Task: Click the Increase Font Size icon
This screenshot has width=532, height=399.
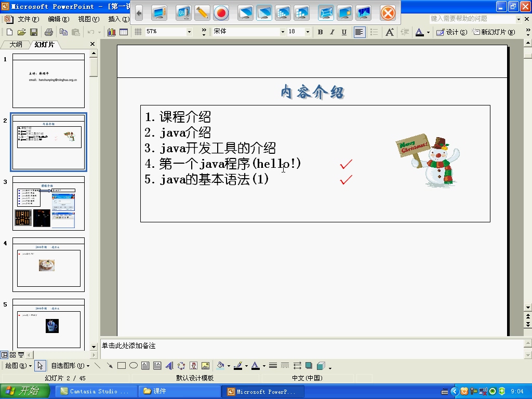Action: point(390,32)
